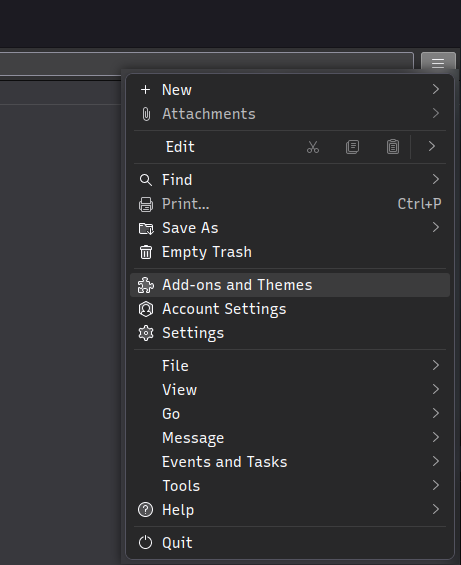461x565 pixels.
Task: Open Add-ons and Themes
Action: 290,285
